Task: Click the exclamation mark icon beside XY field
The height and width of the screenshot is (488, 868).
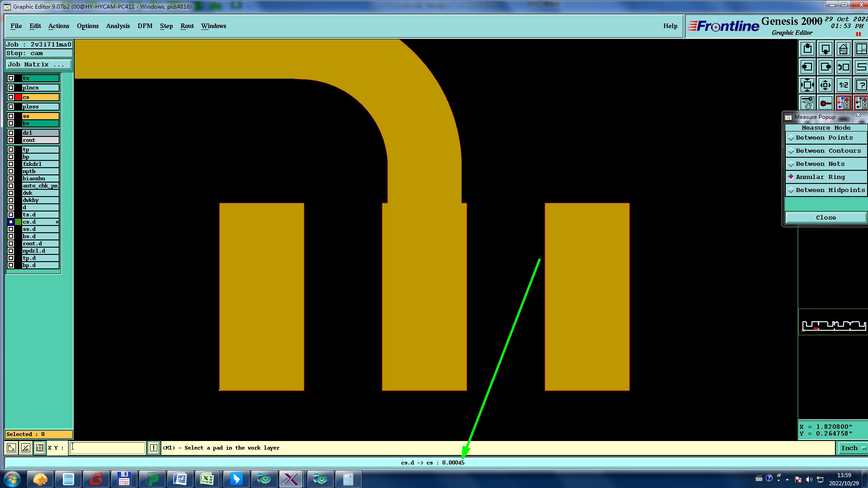Action: [x=154, y=448]
